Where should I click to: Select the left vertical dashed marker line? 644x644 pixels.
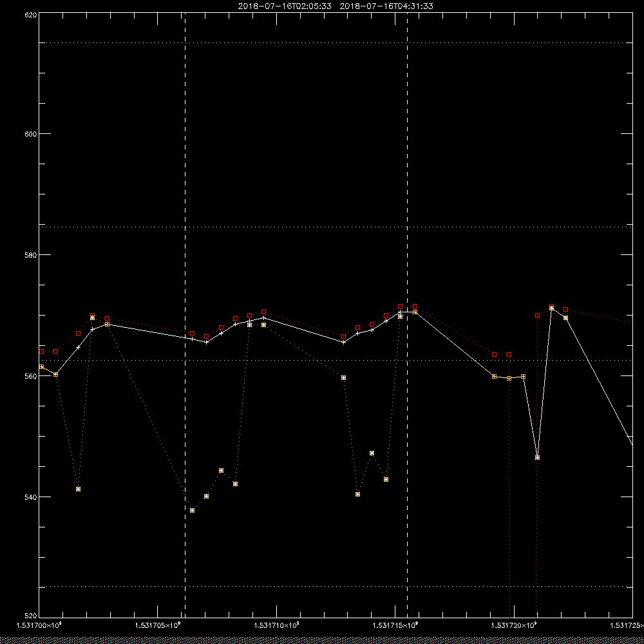coord(185,315)
